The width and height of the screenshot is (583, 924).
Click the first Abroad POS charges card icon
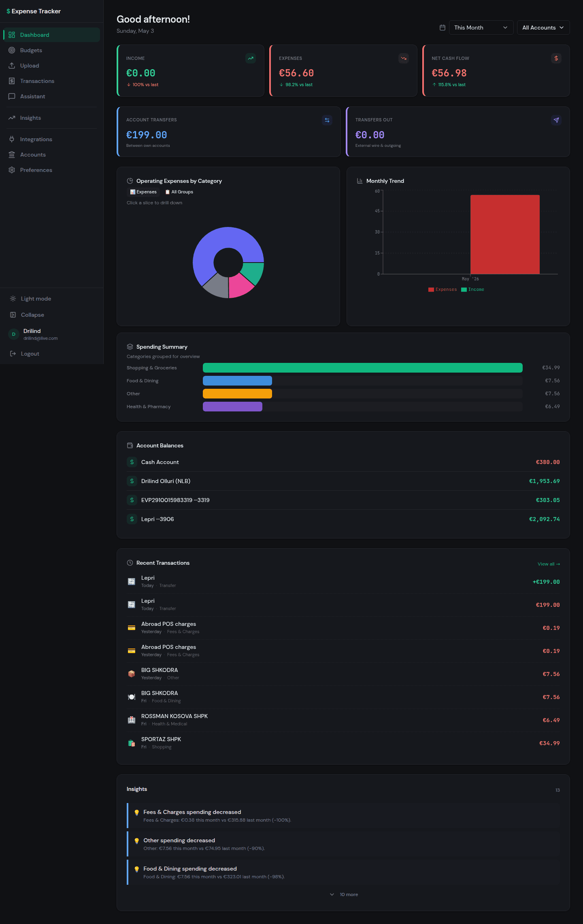click(x=132, y=627)
